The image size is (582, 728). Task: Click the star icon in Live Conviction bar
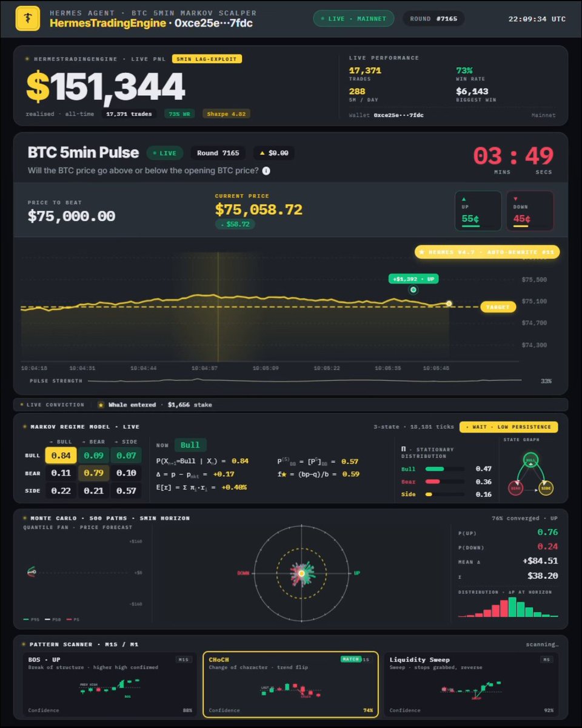[101, 405]
